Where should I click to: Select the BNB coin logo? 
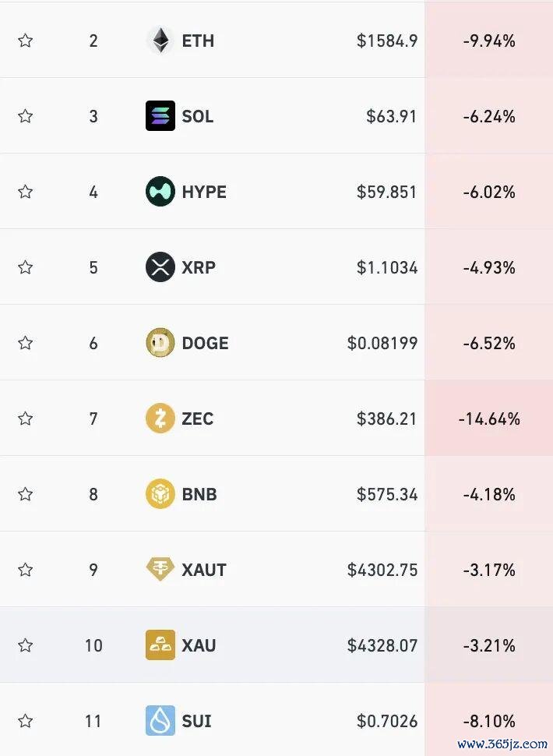[160, 493]
